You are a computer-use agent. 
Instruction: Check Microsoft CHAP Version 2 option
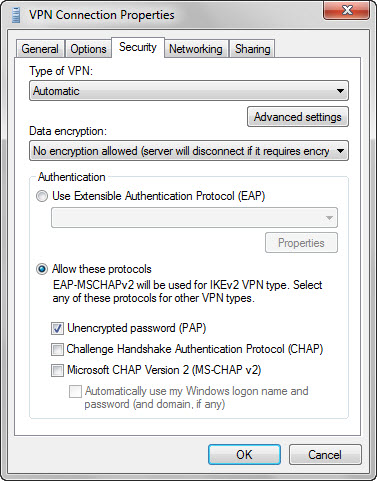[x=57, y=370]
